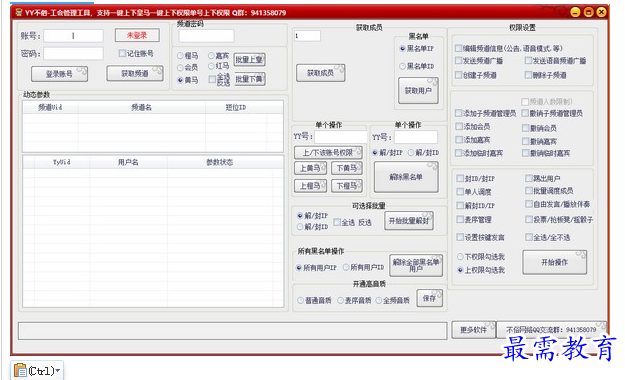625x380 pixels.
Task: Click the 频道名 column header
Action: (142, 107)
